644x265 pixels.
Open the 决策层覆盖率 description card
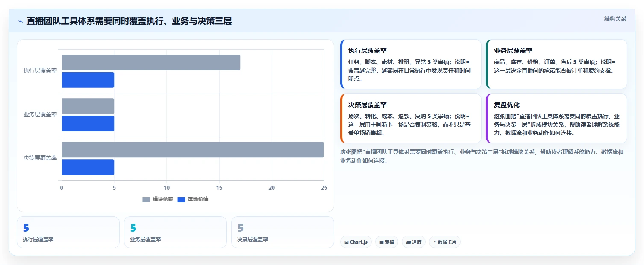point(411,119)
